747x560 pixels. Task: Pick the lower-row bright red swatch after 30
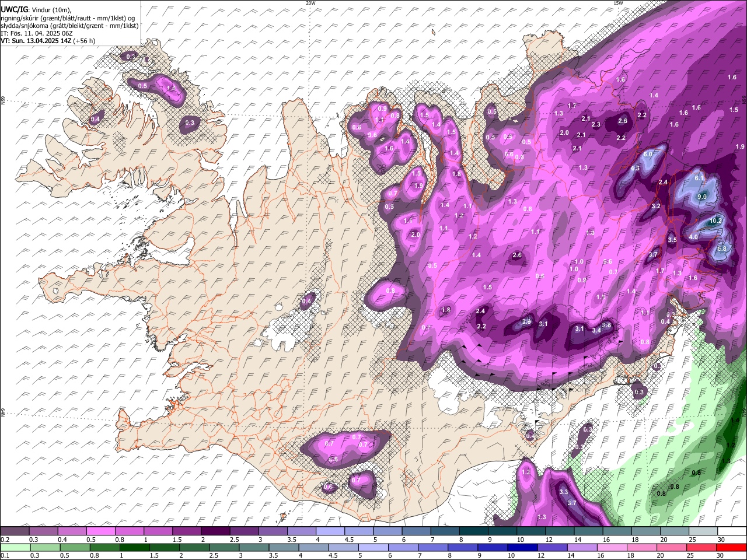[731, 547]
